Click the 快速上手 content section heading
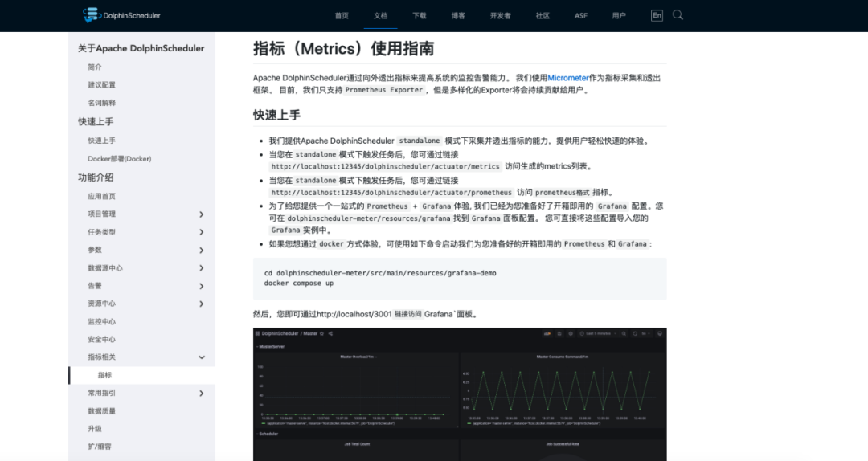The image size is (868, 461). tap(276, 115)
